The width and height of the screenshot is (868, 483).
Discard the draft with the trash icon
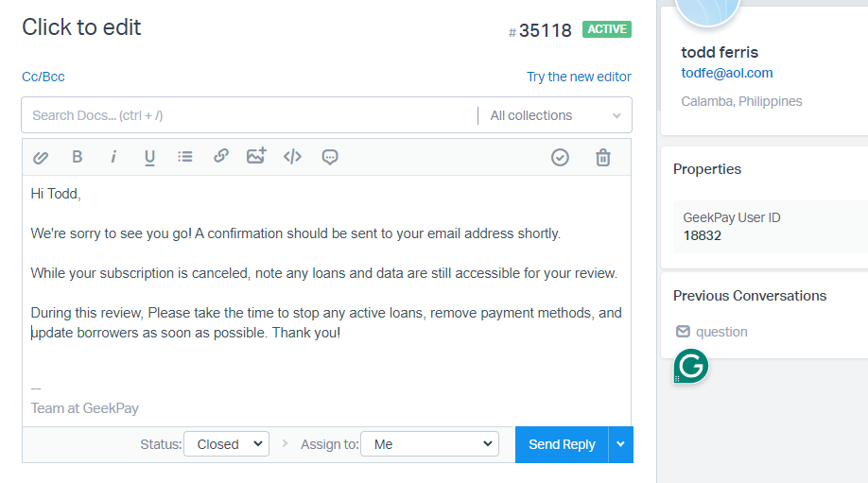[x=603, y=158]
